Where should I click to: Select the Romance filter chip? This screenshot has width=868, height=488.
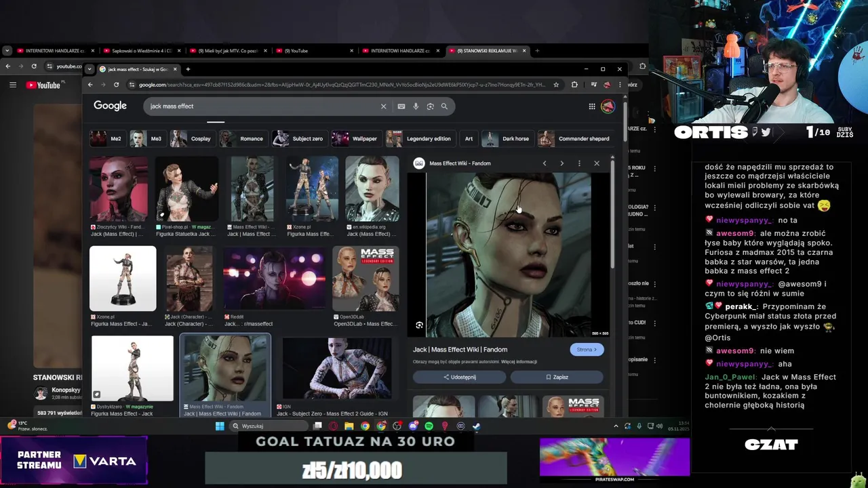coord(242,139)
